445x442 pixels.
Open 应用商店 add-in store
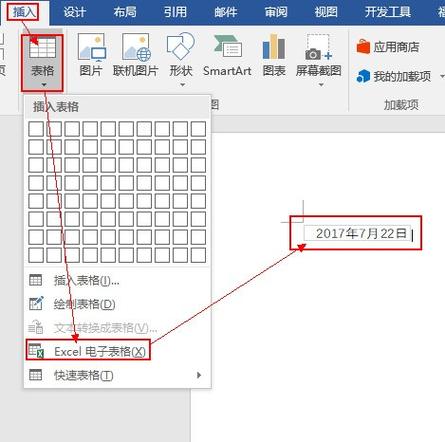pyautogui.click(x=388, y=47)
